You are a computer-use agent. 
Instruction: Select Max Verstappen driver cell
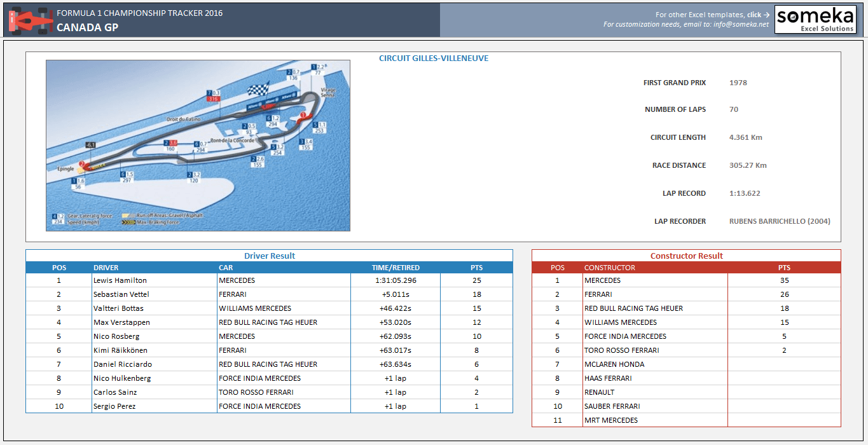(155, 322)
